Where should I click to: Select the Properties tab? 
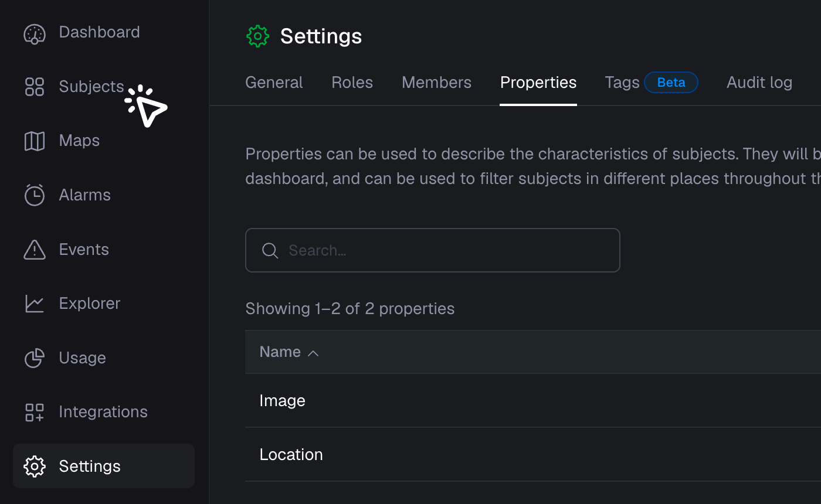click(538, 83)
